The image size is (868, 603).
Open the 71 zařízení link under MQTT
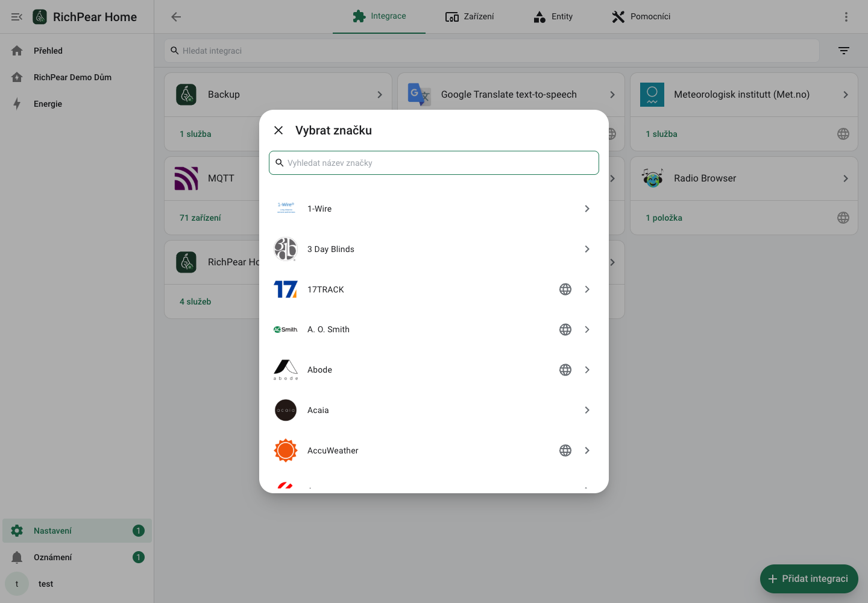coord(200,218)
